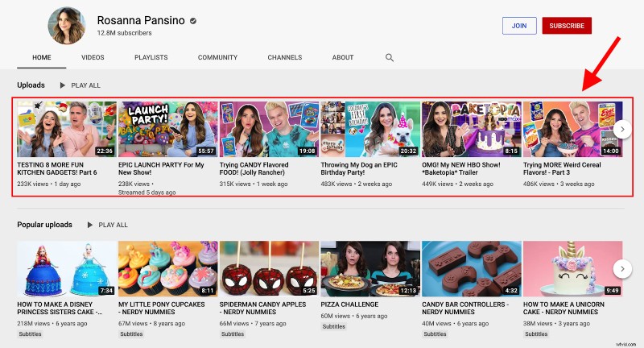Click the verified badge beside the channel name
The image size is (644, 348).
click(x=192, y=20)
